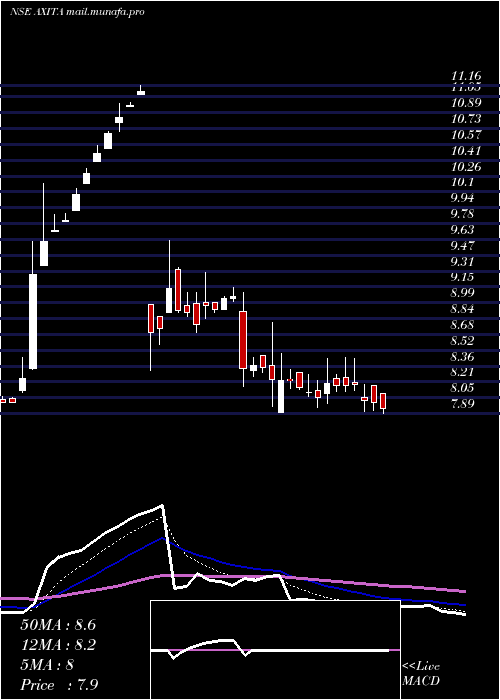Click the <<Live MACD label

[x=421, y=674]
